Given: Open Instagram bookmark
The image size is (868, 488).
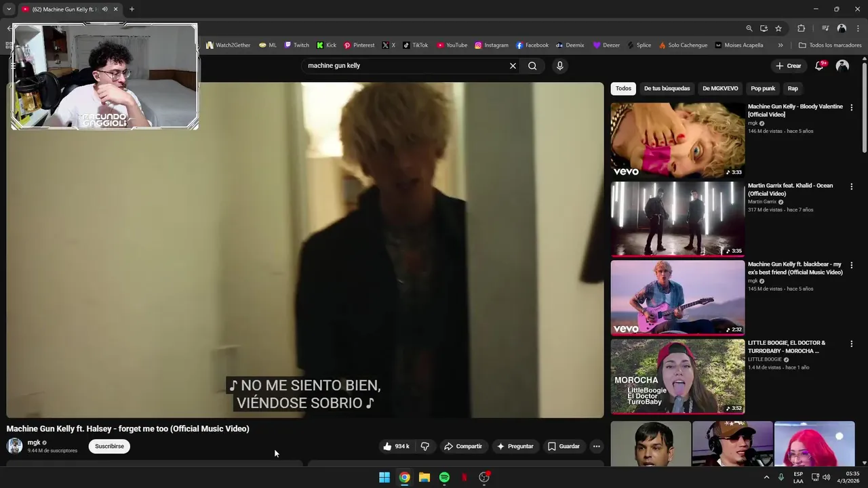Looking at the screenshot, I should 491,45.
